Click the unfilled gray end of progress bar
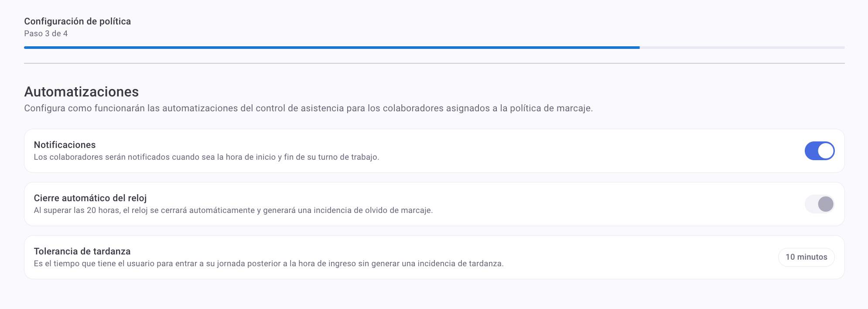 click(x=742, y=47)
